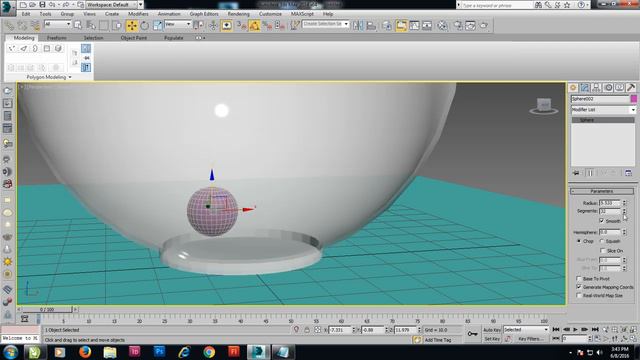Switch to the Motion command panel
640x360 pixels.
point(608,88)
